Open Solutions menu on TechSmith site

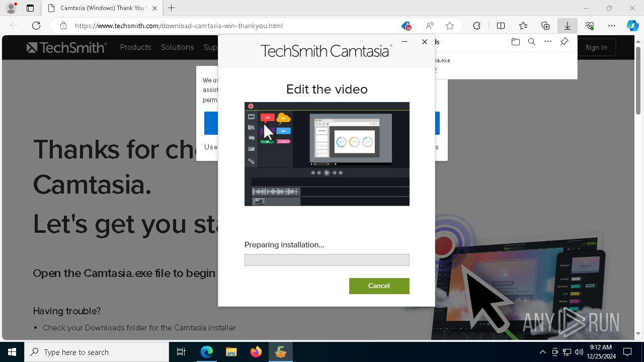177,47
